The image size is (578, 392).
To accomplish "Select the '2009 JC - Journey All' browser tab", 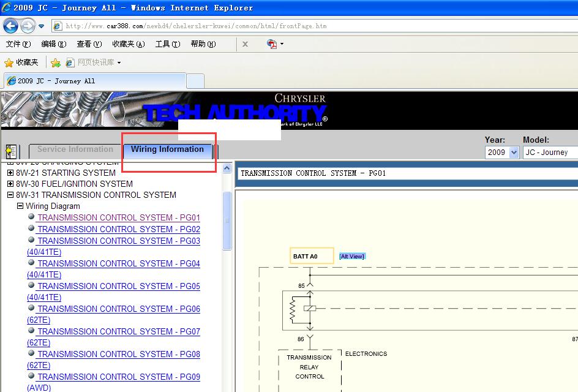I will pos(95,81).
